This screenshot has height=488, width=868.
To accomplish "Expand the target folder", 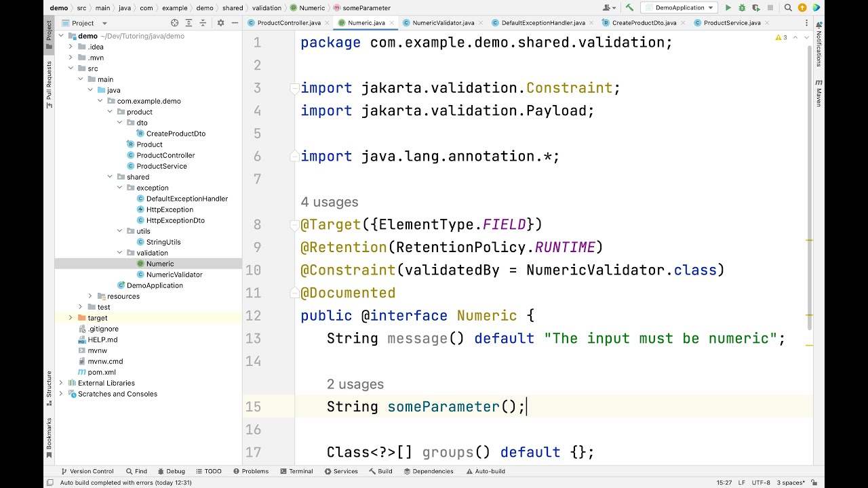I will [71, 318].
